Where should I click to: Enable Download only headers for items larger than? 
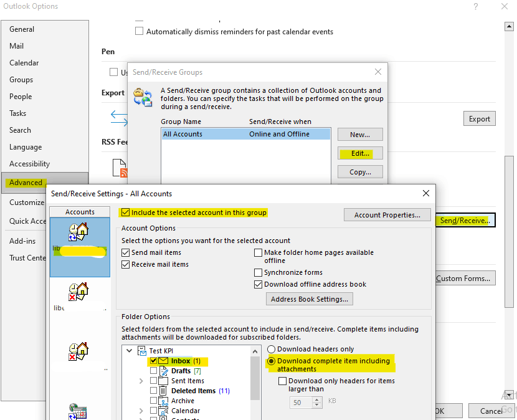(x=282, y=381)
